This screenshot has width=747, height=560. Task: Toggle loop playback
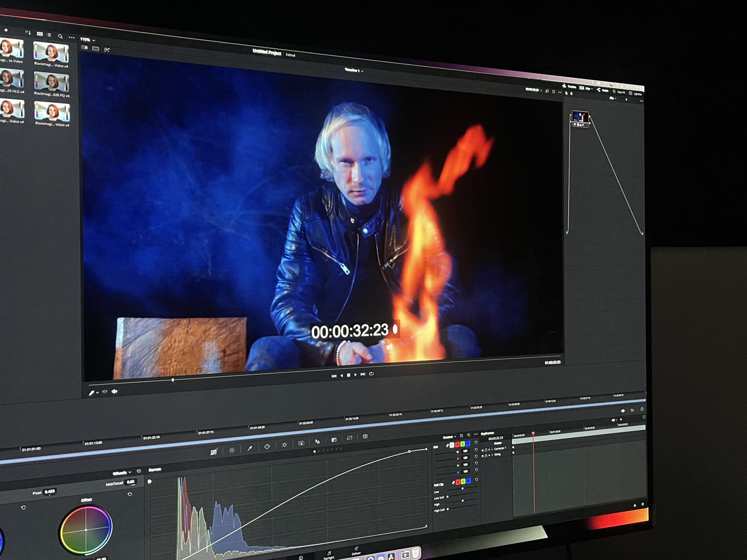click(x=371, y=374)
